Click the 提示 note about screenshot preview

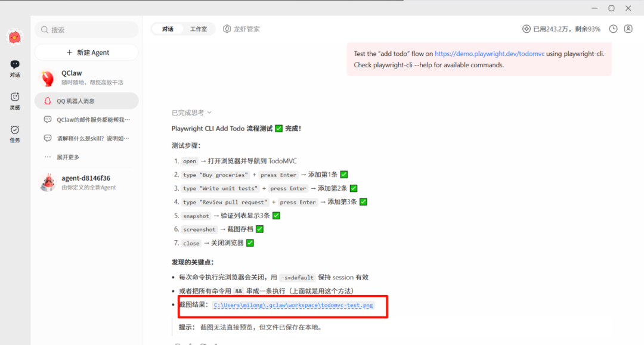click(x=250, y=327)
